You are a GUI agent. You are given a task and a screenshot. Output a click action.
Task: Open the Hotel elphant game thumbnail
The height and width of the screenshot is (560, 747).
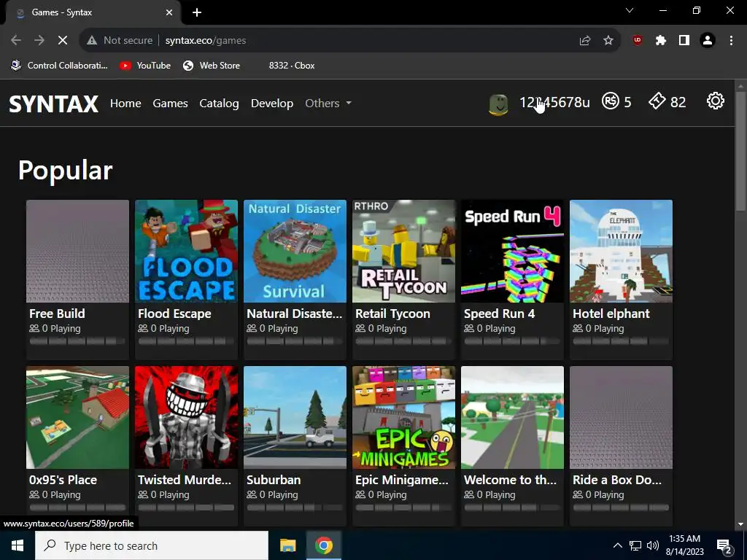pos(621,251)
